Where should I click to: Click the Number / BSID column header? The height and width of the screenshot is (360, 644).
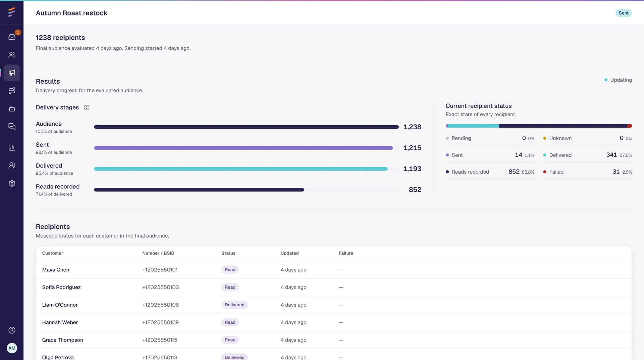158,253
